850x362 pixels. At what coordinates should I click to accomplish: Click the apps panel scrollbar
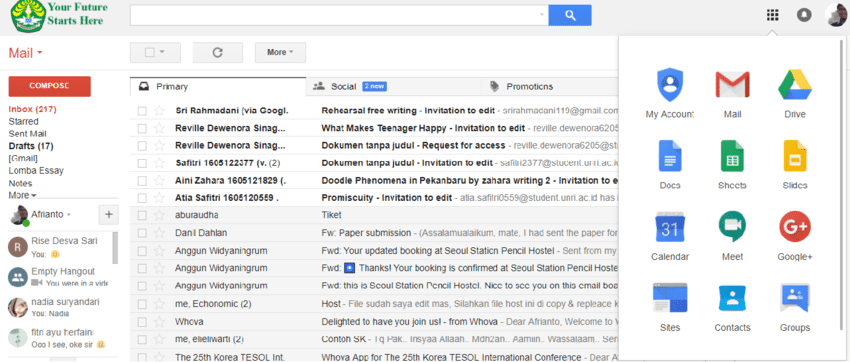tap(841, 184)
